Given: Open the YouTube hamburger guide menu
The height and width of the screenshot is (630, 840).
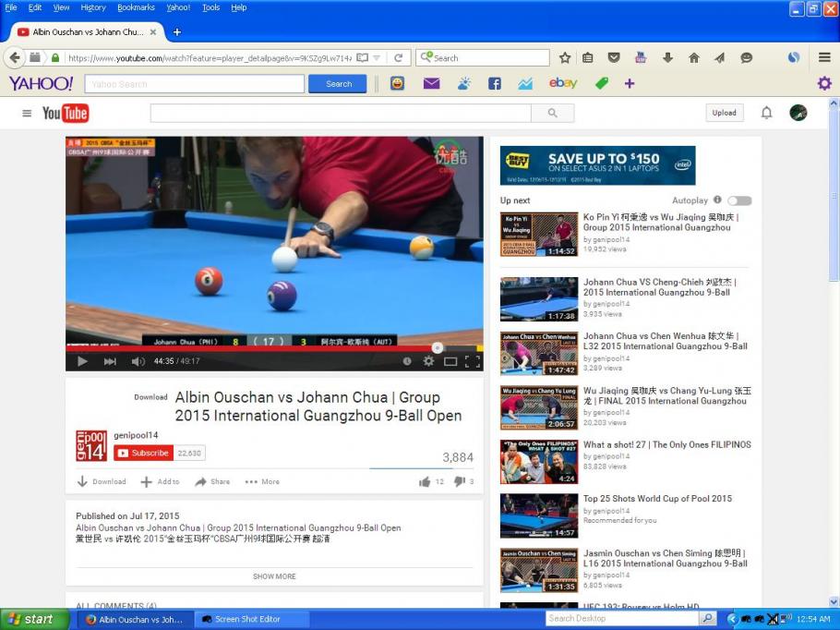Looking at the screenshot, I should pyautogui.click(x=27, y=113).
